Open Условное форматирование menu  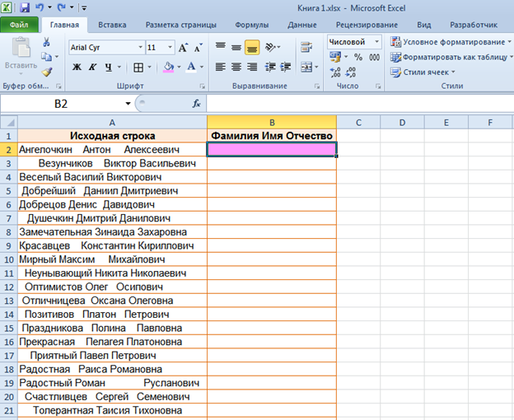[x=449, y=41]
